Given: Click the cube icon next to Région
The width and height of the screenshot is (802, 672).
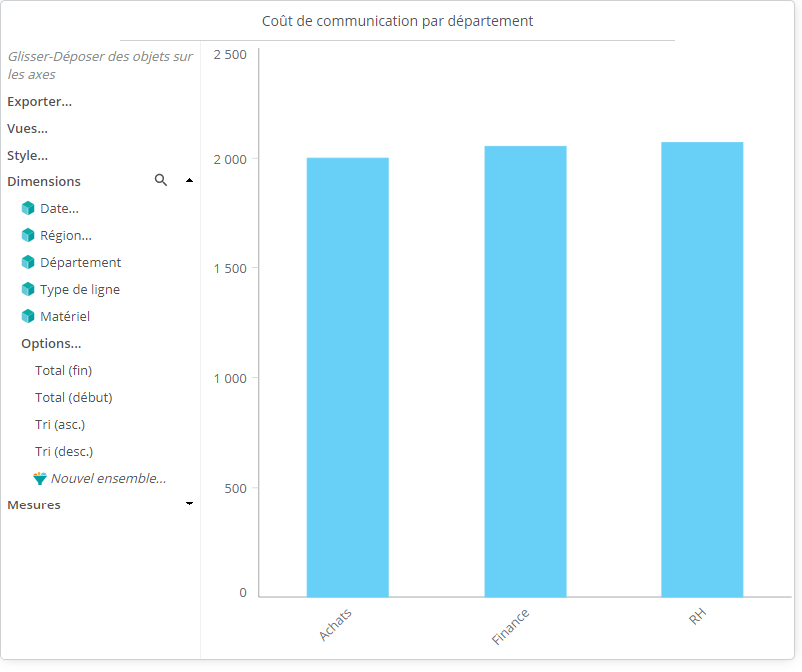Looking at the screenshot, I should coord(28,235).
